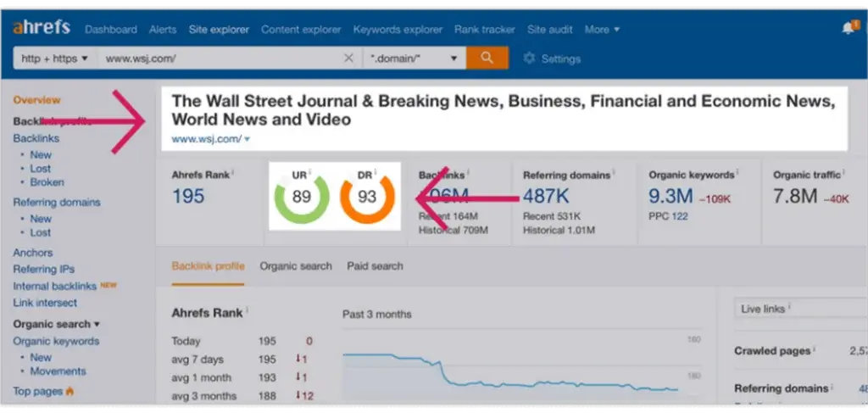The image size is (868, 413).
Task: Click the orange search magnifier button
Action: coord(487,59)
